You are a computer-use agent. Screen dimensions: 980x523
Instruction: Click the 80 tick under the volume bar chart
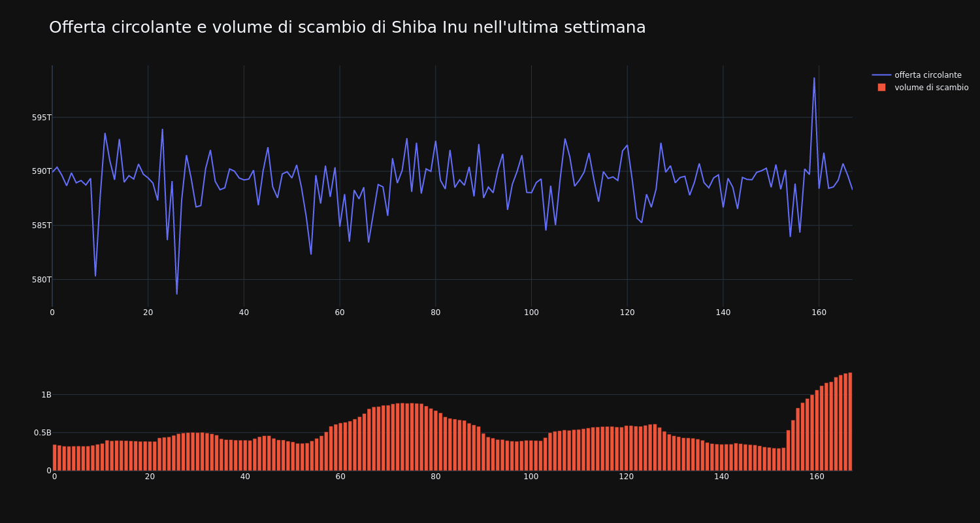(x=436, y=477)
